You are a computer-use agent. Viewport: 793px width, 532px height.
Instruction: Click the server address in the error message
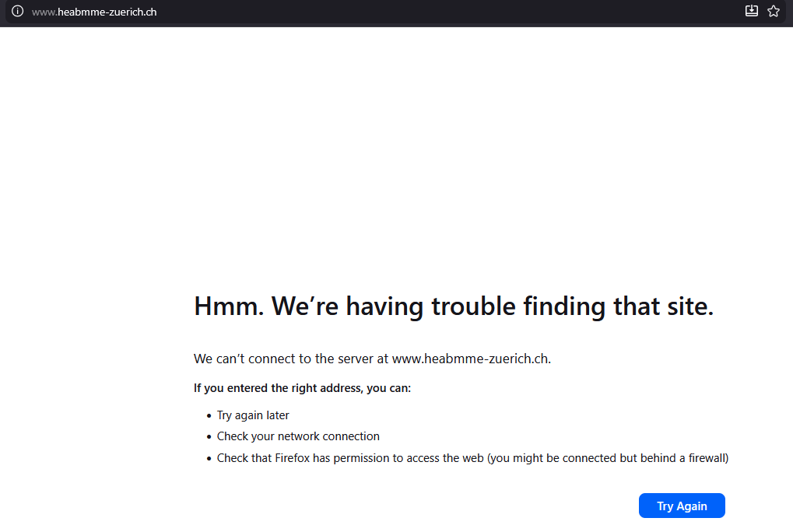point(471,359)
